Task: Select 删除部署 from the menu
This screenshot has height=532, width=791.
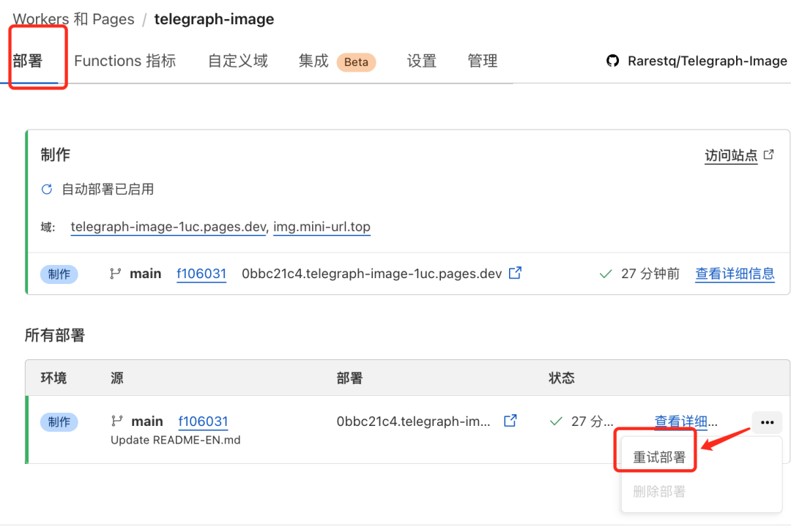Action: click(x=659, y=492)
